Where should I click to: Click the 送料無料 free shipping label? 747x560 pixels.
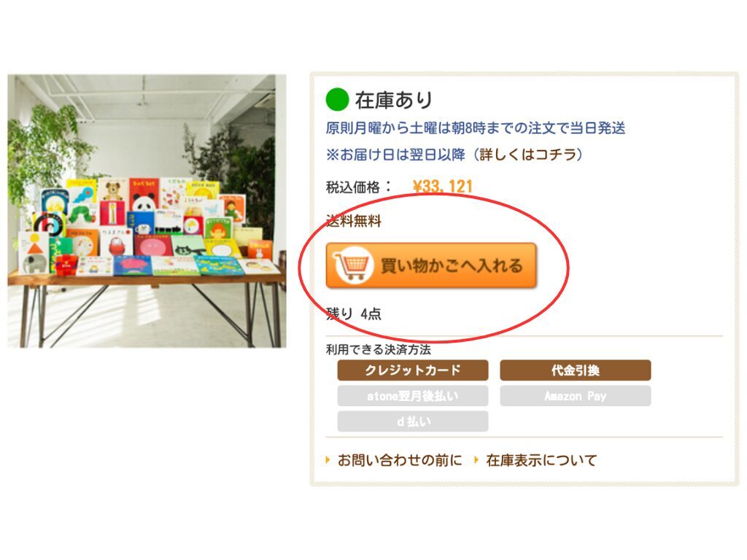point(354,221)
